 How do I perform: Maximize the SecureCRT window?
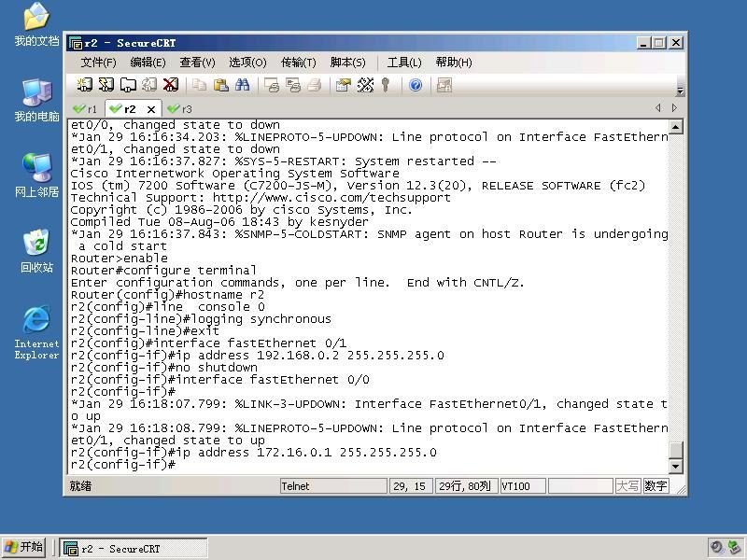(659, 43)
